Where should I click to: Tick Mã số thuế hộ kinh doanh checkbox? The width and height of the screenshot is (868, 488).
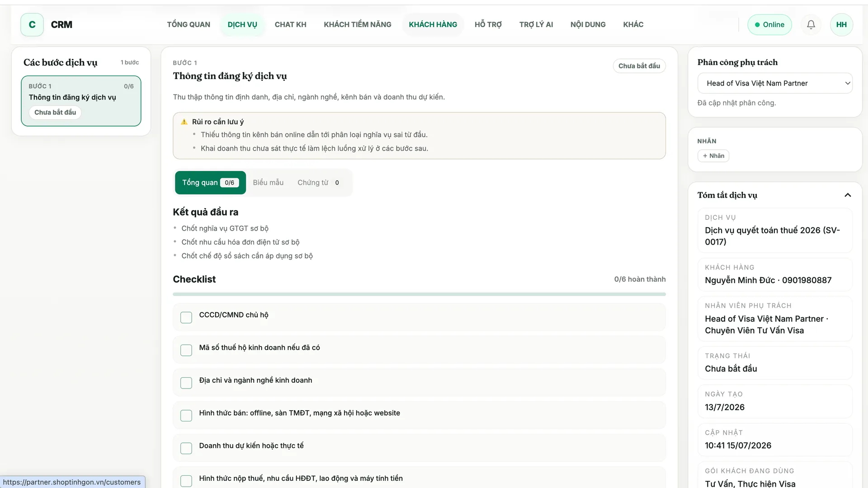[x=186, y=350]
